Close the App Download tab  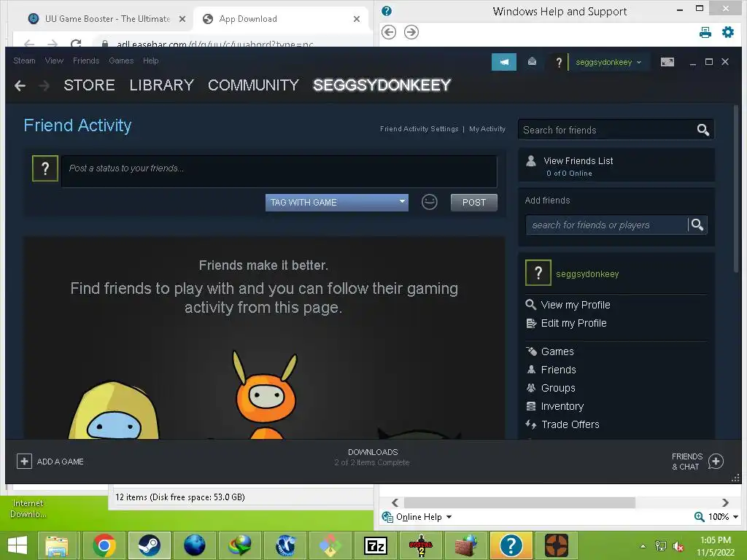[x=356, y=19]
